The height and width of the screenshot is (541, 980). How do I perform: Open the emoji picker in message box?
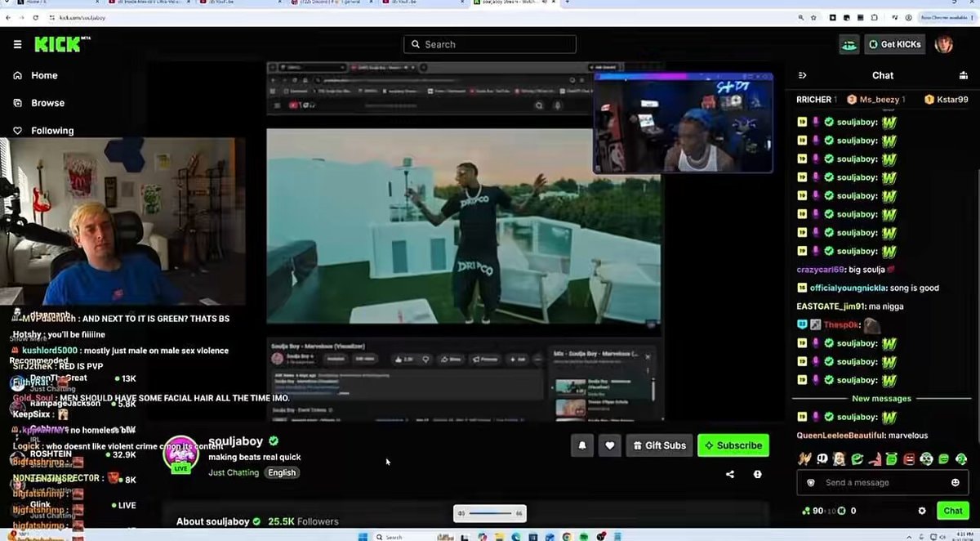click(x=955, y=483)
